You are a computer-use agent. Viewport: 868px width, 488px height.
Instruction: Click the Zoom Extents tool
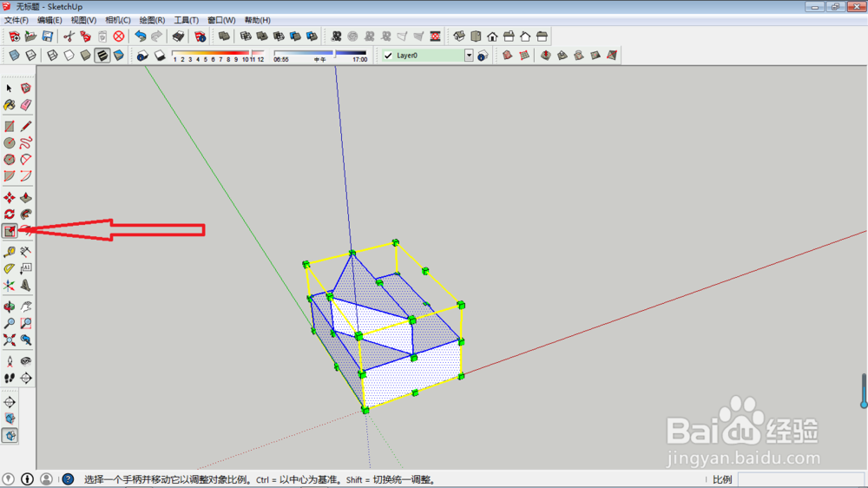tap(10, 340)
